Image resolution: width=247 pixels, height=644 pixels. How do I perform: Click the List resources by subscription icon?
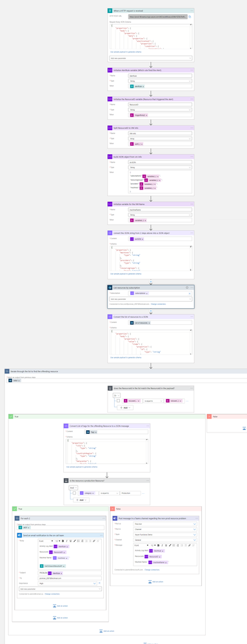(x=110, y=288)
